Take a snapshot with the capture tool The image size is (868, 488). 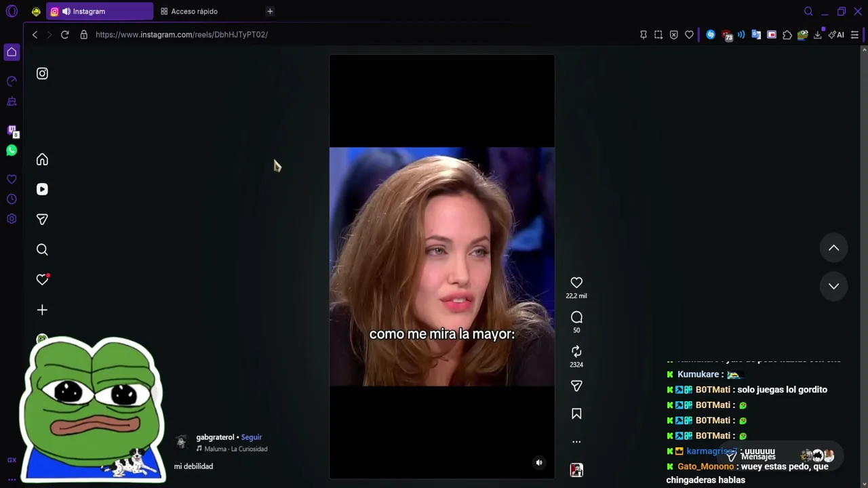click(658, 35)
